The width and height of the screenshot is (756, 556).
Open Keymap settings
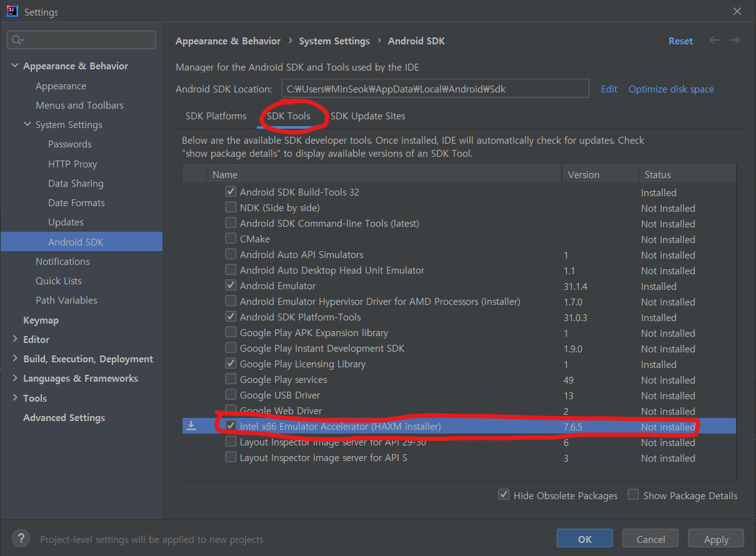coord(41,320)
